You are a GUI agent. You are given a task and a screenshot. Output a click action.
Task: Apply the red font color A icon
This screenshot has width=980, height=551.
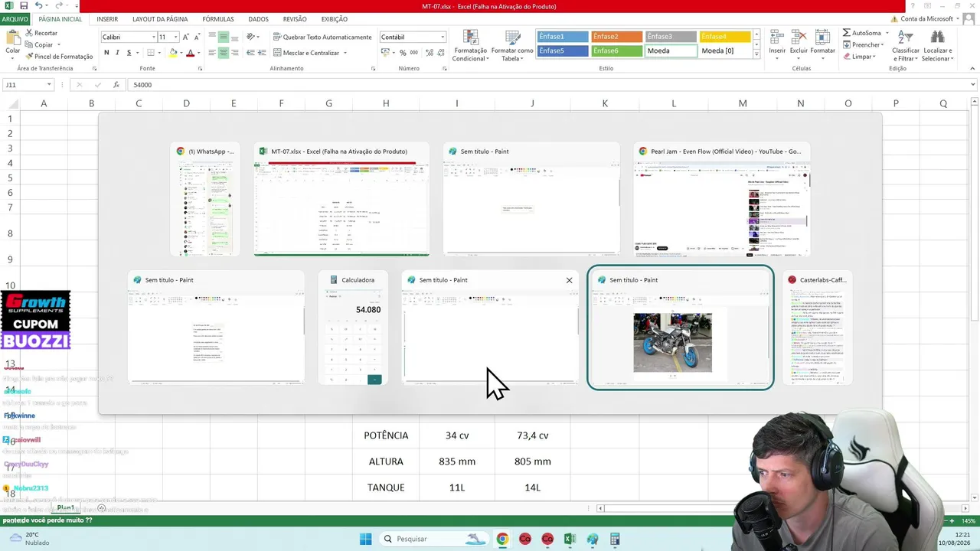point(191,53)
